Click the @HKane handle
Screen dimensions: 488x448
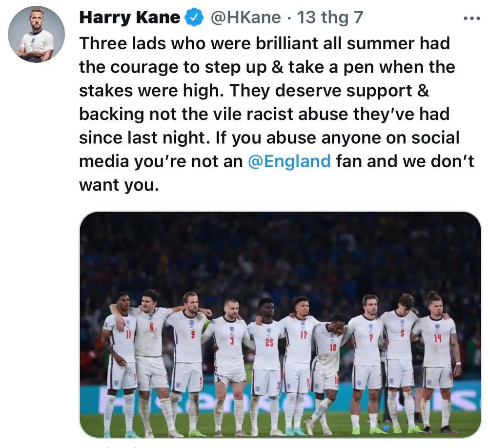[x=245, y=18]
